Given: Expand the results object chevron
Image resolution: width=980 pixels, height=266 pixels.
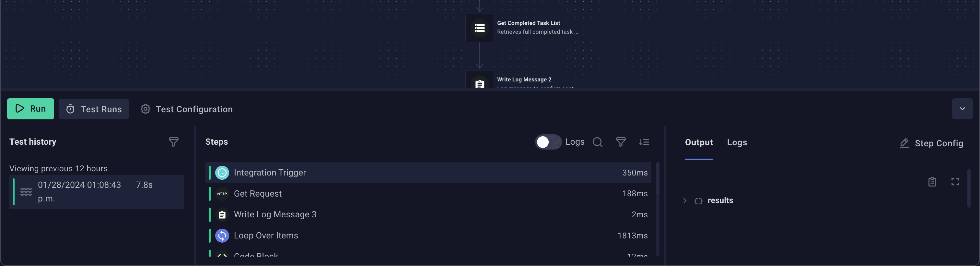Looking at the screenshot, I should coord(684,200).
